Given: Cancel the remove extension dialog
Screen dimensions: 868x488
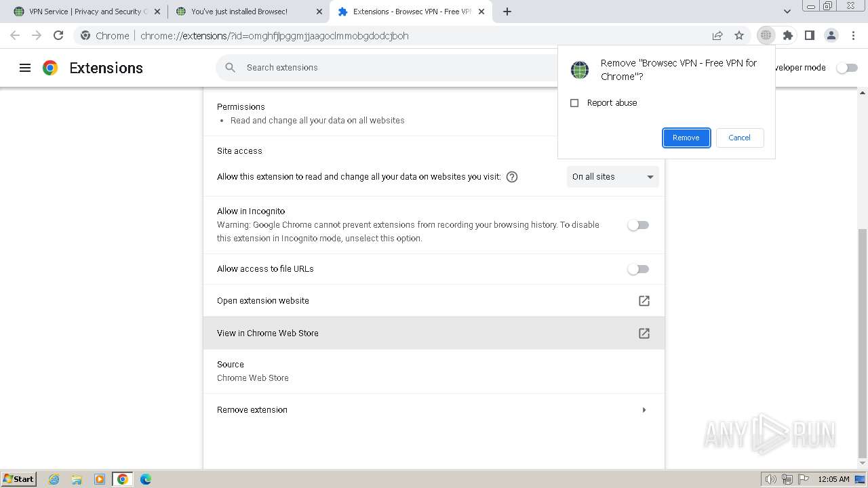Looking at the screenshot, I should (x=739, y=138).
